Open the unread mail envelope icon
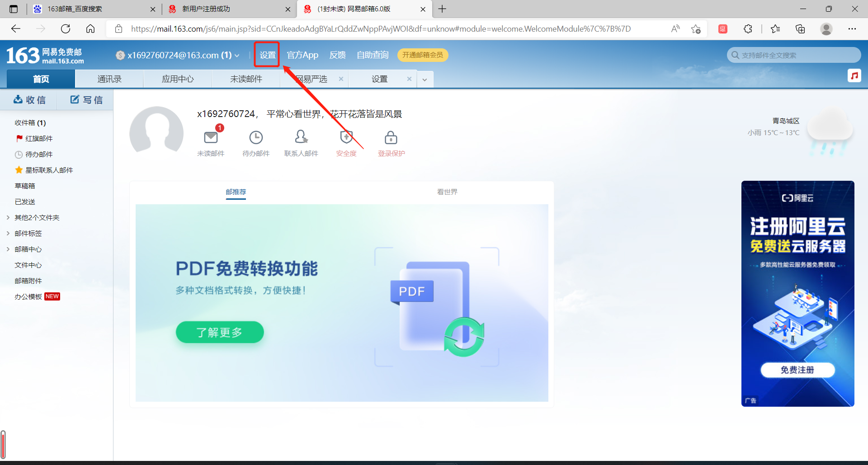The height and width of the screenshot is (465, 868). click(x=211, y=137)
